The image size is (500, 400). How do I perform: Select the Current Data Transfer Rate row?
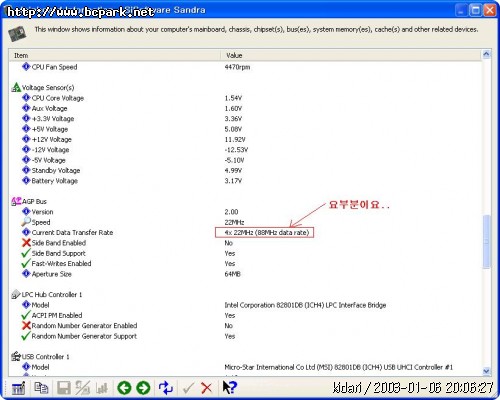click(246, 232)
